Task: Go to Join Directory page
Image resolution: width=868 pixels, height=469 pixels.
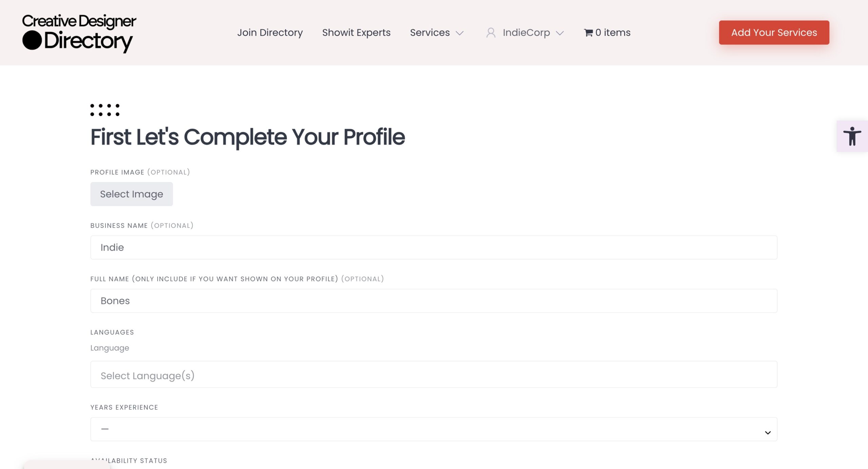Action: tap(270, 33)
